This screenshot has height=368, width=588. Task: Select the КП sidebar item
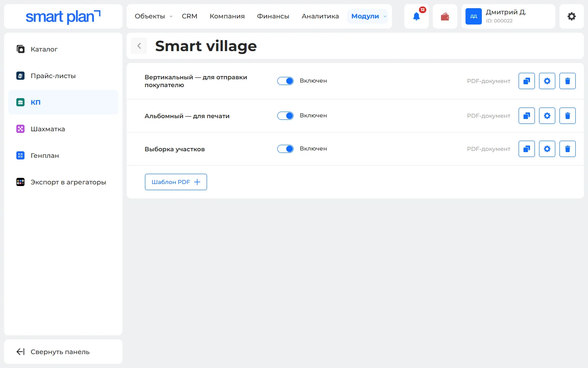coord(63,102)
